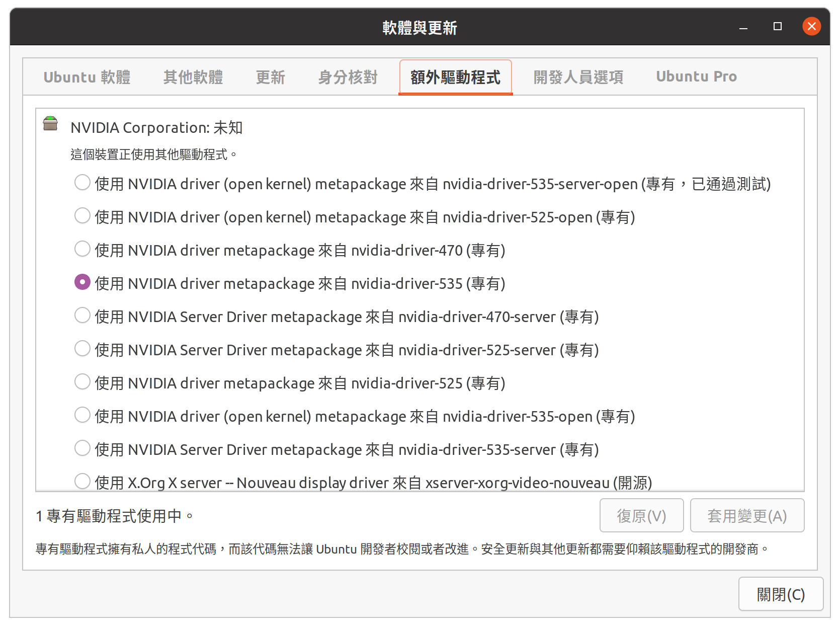Screen dimensions: 840x627
Task: Choose the nvidia-driver-525 metapackage
Action: (82, 382)
